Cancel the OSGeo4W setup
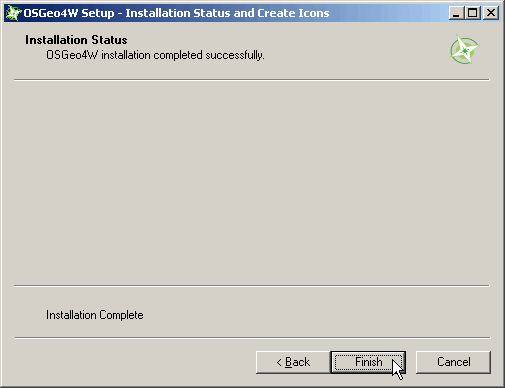 (x=453, y=362)
